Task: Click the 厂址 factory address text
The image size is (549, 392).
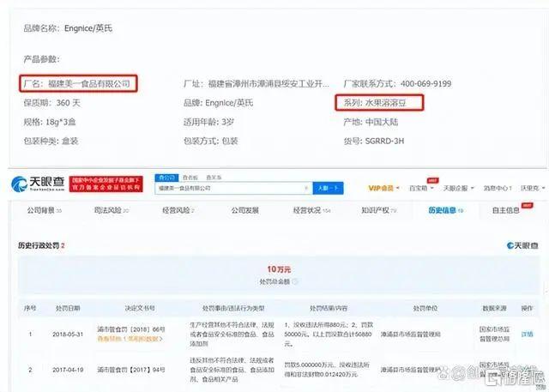Action: [256, 84]
